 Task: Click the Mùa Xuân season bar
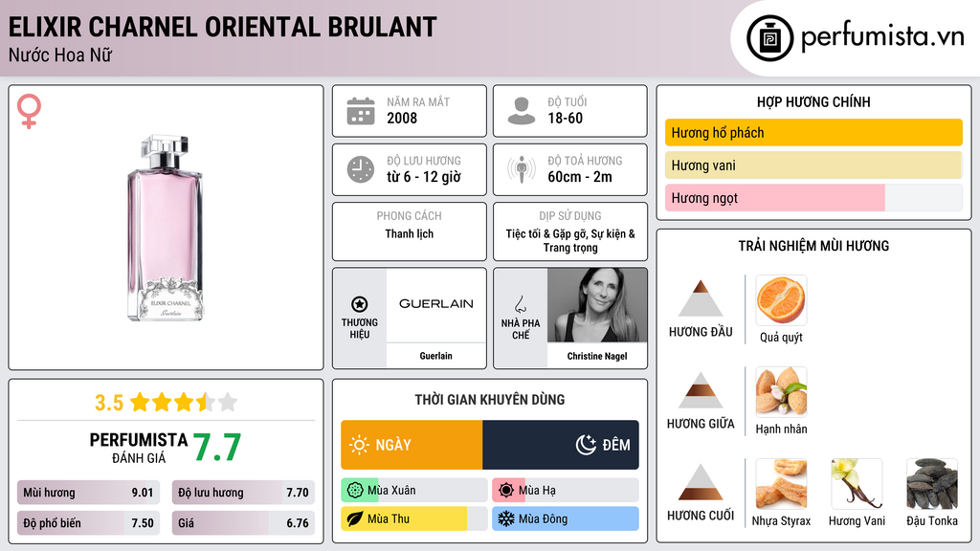[413, 491]
